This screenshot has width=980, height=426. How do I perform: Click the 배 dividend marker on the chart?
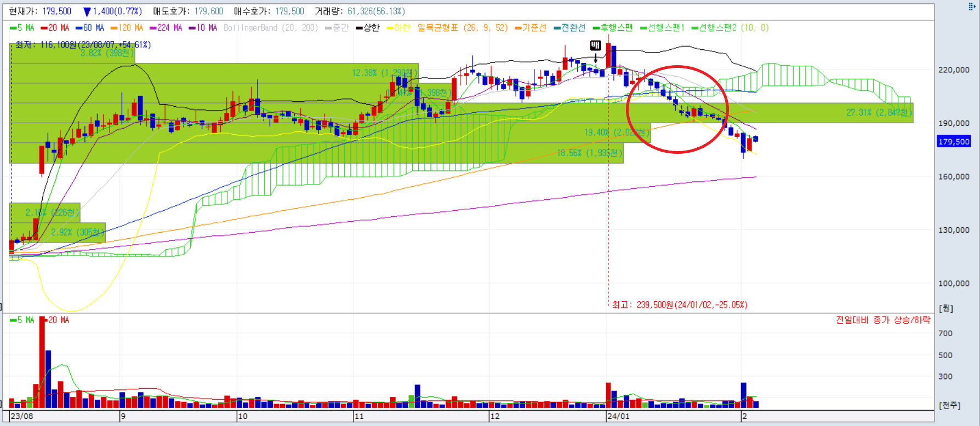click(595, 45)
